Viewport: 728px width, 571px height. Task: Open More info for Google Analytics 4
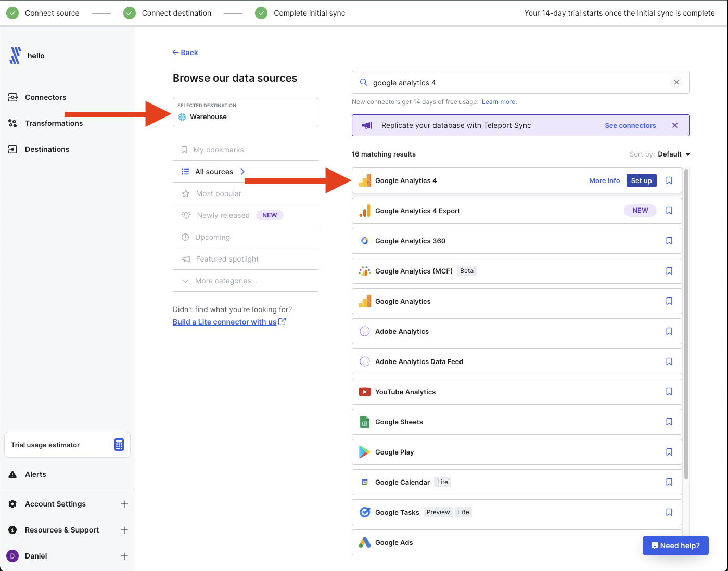tap(604, 180)
